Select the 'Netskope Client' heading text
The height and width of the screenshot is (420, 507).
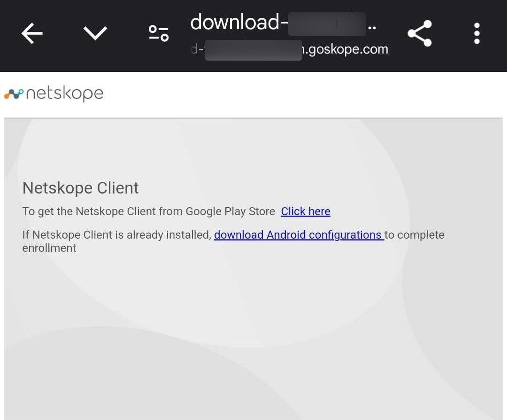tap(81, 187)
